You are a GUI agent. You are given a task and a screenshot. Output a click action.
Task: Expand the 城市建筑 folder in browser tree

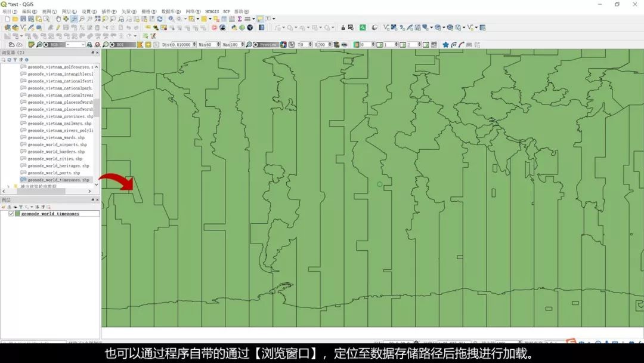(x=8, y=186)
